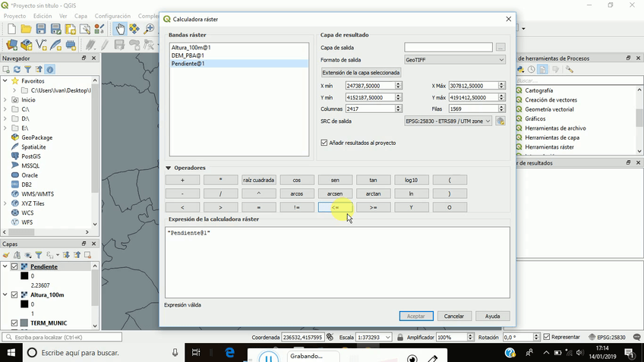Click 'Extensión de la capa seleccionada' button

(361, 73)
